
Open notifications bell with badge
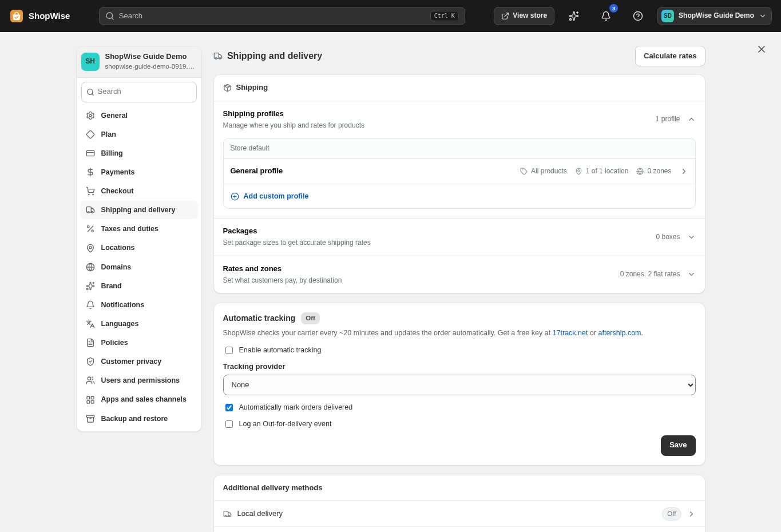tap(606, 16)
